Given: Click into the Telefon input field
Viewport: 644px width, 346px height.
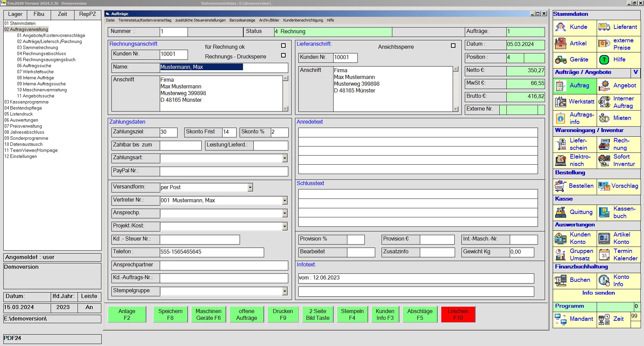Looking at the screenshot, I should coord(211,252).
